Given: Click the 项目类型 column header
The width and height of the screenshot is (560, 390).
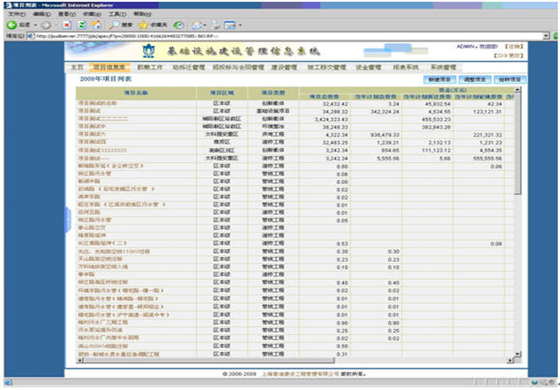Looking at the screenshot, I should [273, 93].
